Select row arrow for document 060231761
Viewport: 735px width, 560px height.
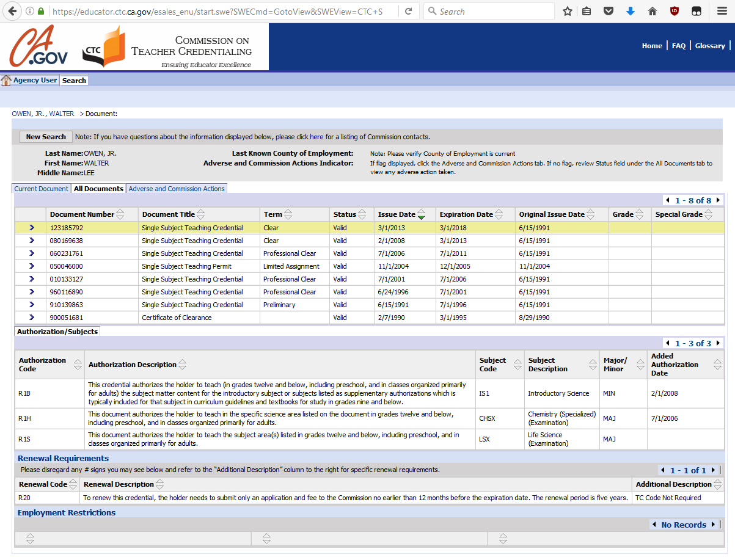(32, 253)
